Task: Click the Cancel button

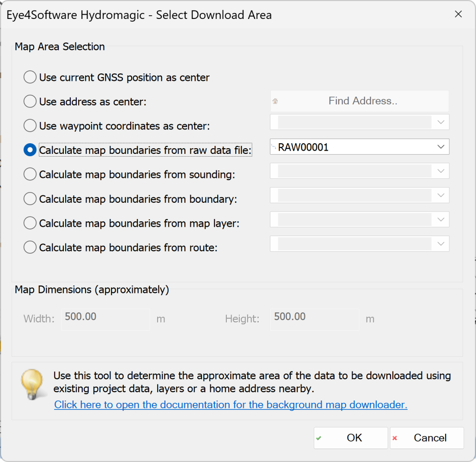Action: tap(427, 438)
